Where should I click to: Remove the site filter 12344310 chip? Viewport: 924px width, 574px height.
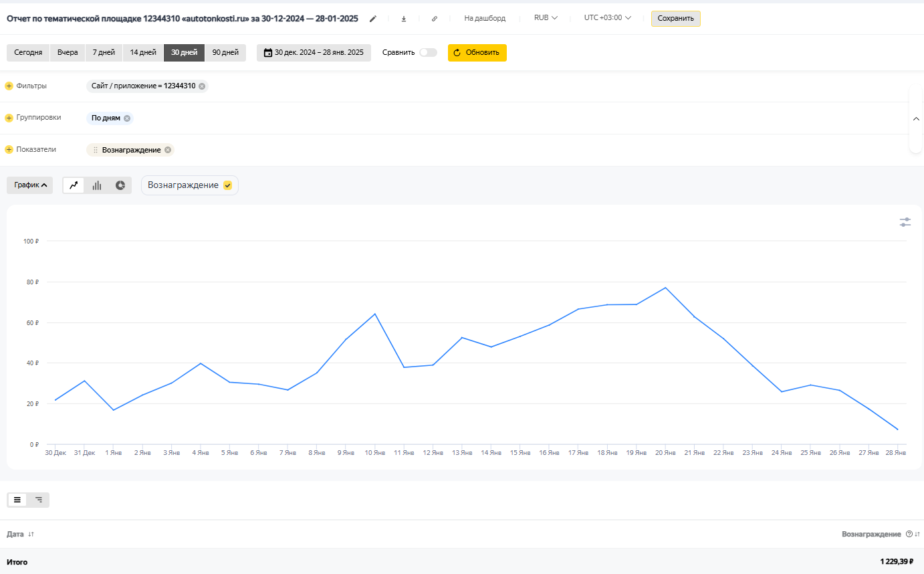click(x=202, y=86)
